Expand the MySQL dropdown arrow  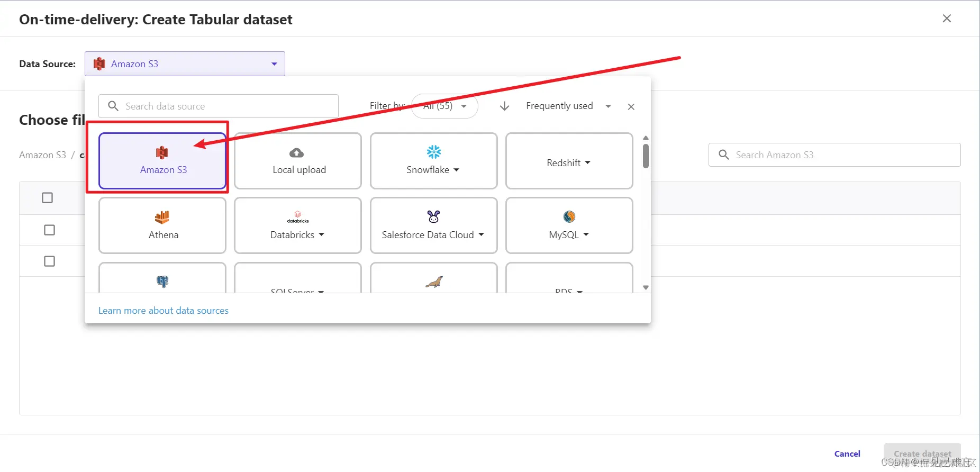[586, 234]
